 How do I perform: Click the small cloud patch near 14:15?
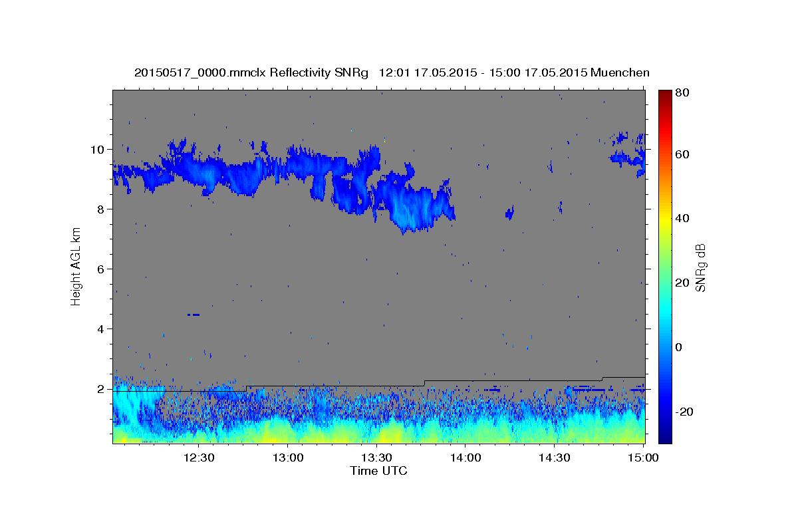510,213
